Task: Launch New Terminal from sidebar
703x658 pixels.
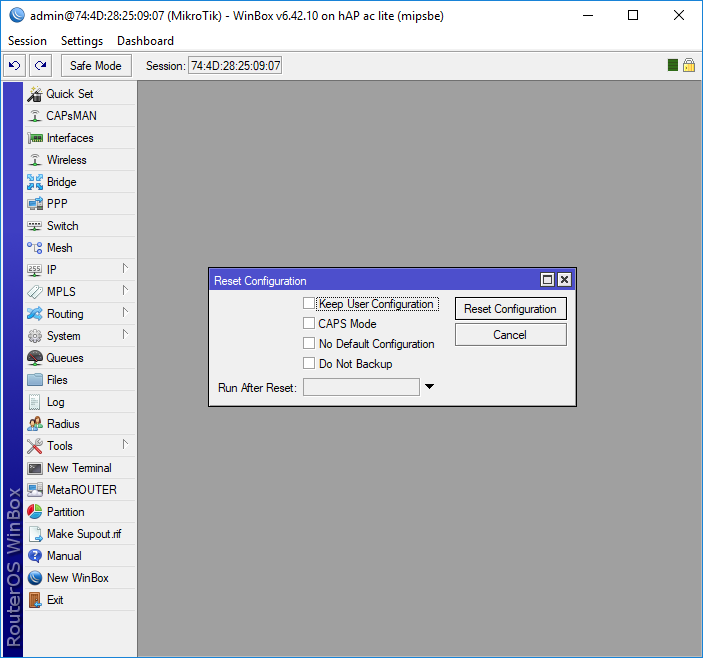Action: (79, 468)
